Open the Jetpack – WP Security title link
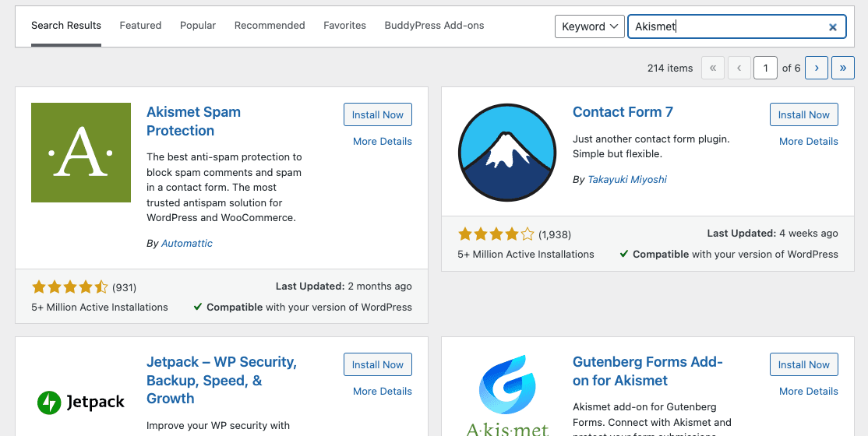The height and width of the screenshot is (436, 868). pyautogui.click(x=221, y=380)
